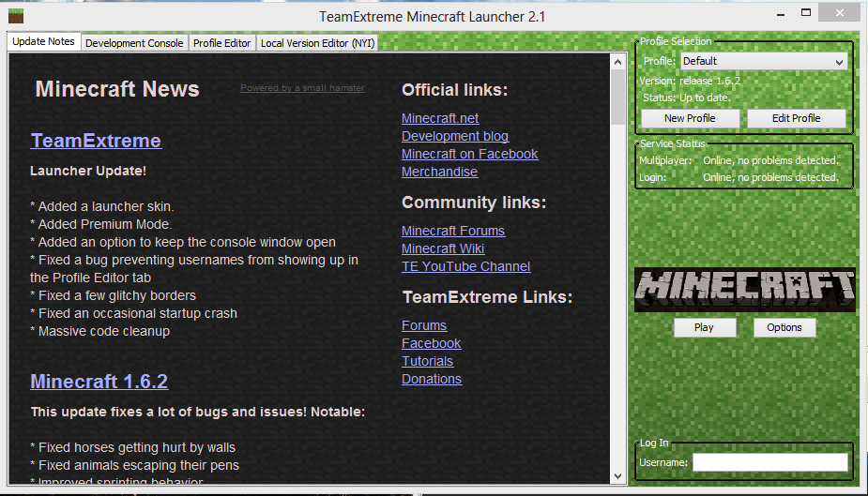Screen dimensions: 868x496
Task: Click the 'Version: release 1.6.2' text
Action: tap(690, 81)
